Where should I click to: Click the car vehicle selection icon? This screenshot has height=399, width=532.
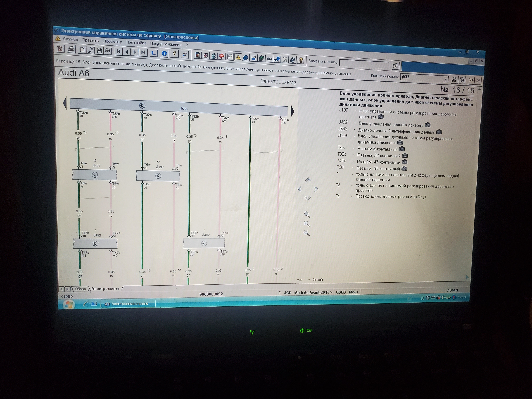click(107, 51)
